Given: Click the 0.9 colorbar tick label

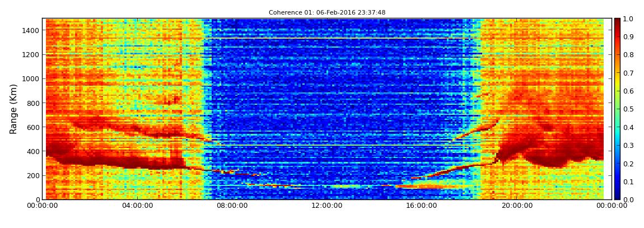Looking at the screenshot, I should click(x=629, y=37).
